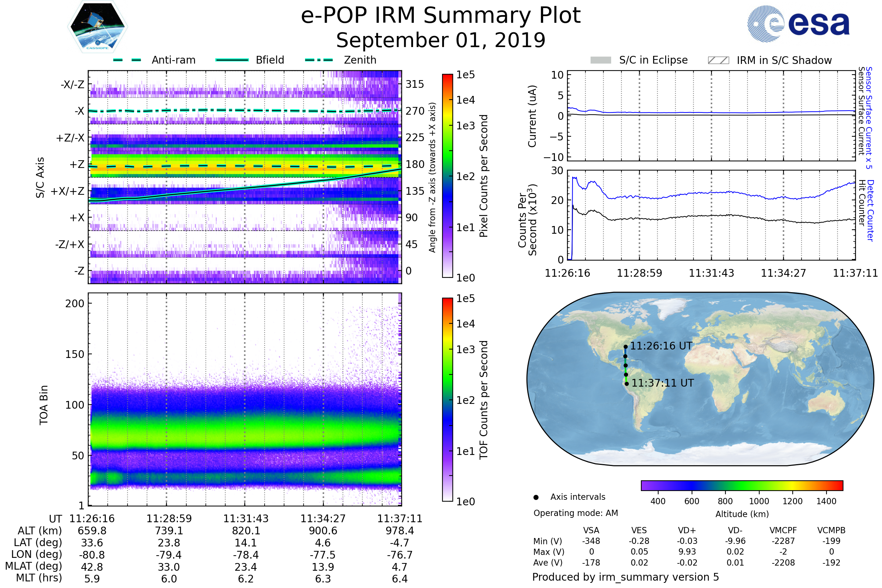This screenshot has height=588, width=882.
Task: Click the TOF Counts per Second colorbar
Action: tap(447, 399)
